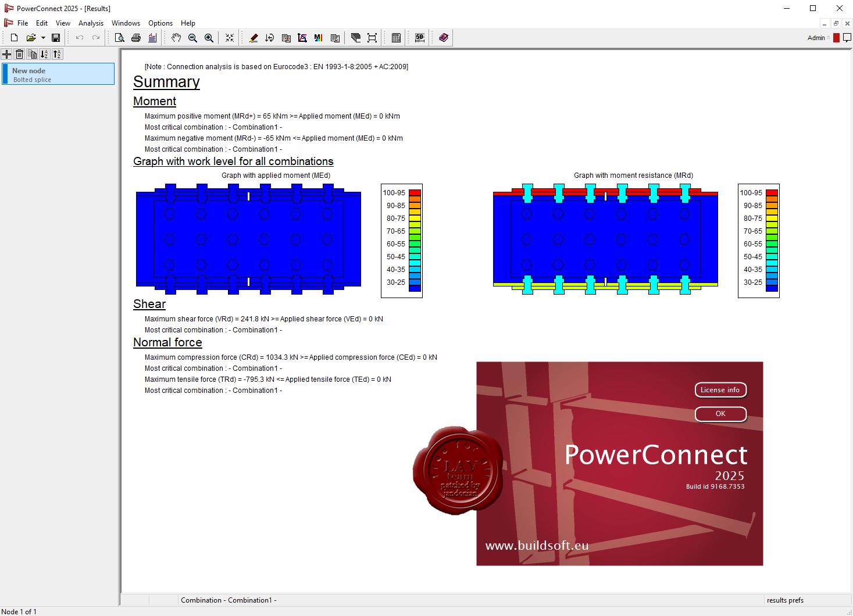Open the Analysis menu
The image size is (853, 616).
[x=91, y=23]
